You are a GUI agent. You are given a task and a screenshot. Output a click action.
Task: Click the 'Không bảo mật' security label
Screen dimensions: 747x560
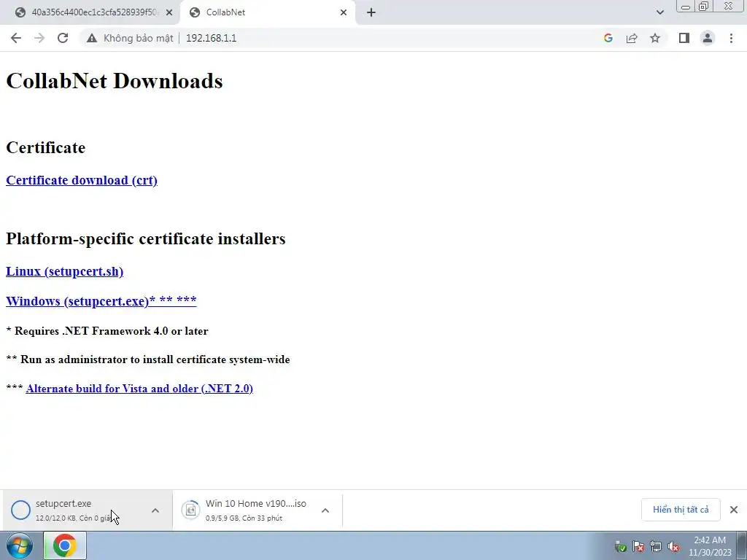pos(138,38)
